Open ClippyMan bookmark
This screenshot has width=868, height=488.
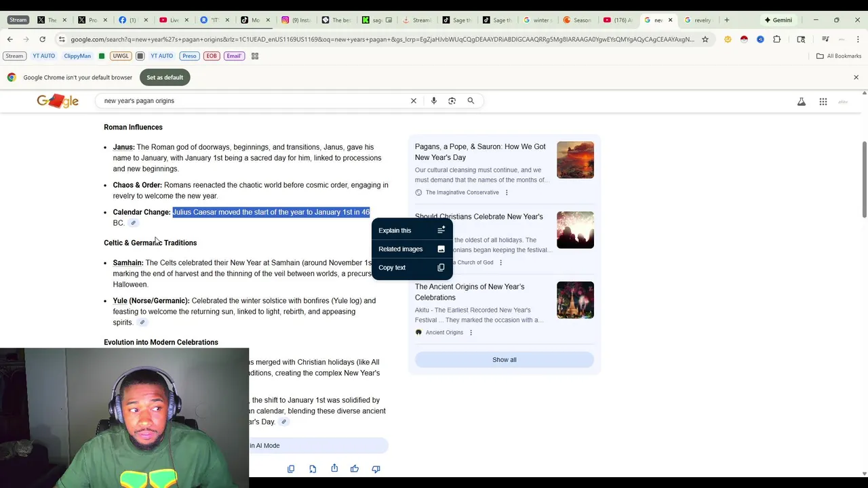pos(77,56)
